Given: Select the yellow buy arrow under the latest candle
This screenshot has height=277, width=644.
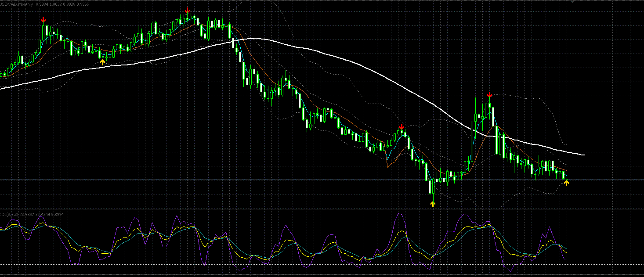Looking at the screenshot, I should click(566, 183).
